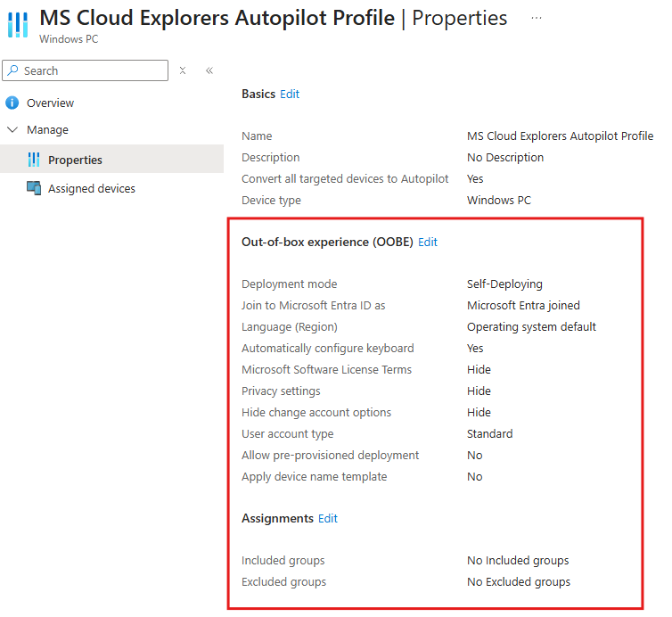Edit the Basics section
Image resolution: width=672 pixels, height=617 pixels.
290,94
